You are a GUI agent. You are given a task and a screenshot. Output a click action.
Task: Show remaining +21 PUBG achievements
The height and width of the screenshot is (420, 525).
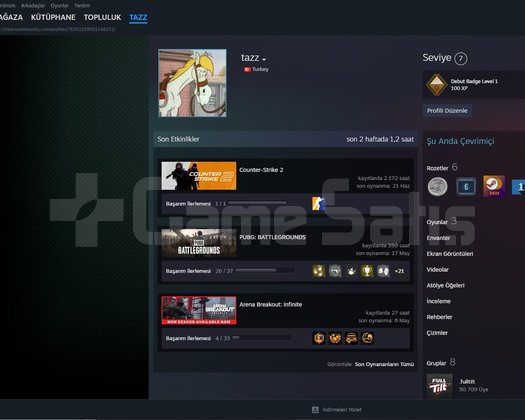399,271
